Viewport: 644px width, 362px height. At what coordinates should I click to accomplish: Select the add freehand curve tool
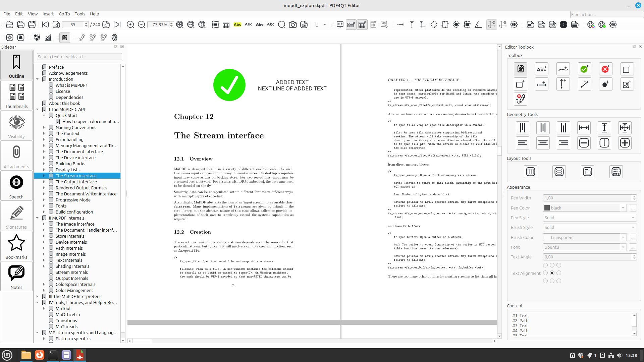[x=563, y=69]
